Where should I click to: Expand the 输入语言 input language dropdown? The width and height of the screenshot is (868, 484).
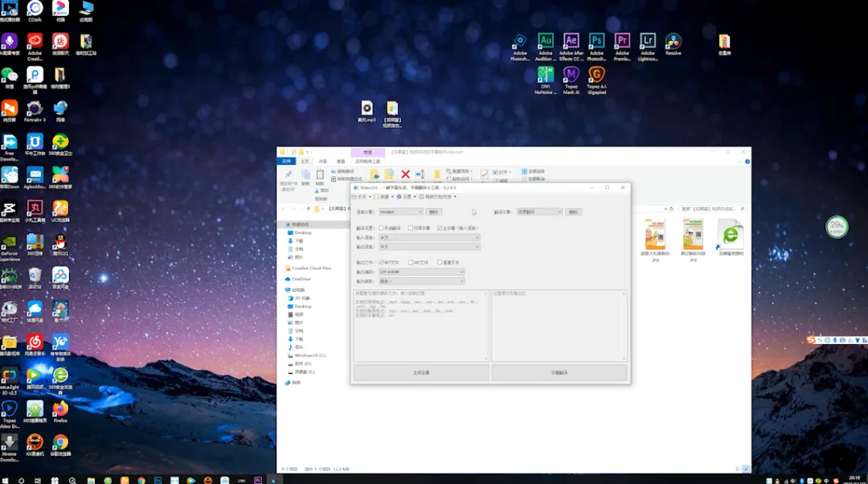428,237
